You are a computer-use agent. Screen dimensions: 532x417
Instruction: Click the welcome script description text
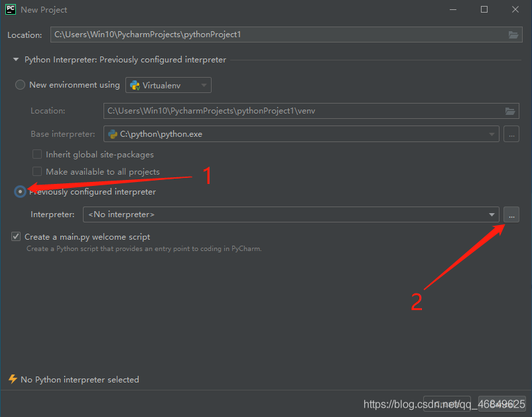click(144, 248)
